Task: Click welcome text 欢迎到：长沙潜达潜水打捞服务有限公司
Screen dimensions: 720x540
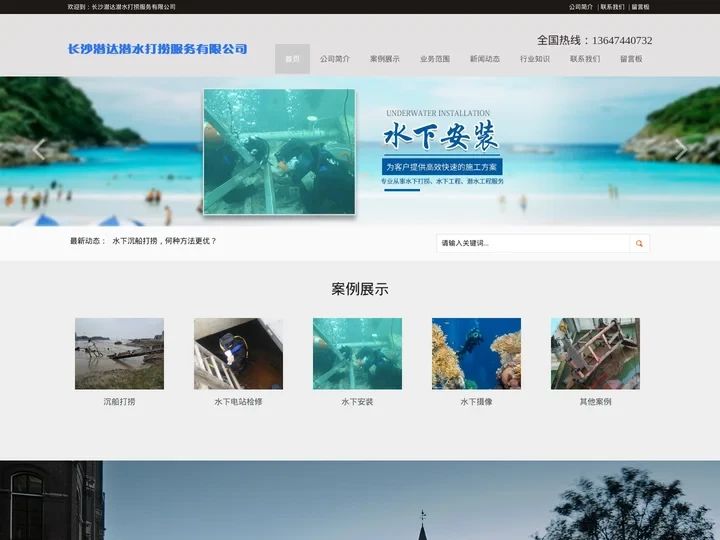Action: point(122,7)
